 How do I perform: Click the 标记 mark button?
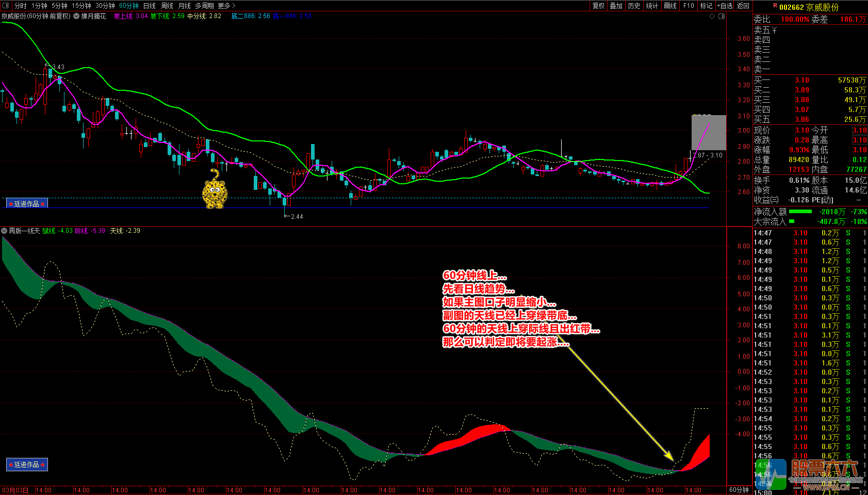tap(706, 6)
